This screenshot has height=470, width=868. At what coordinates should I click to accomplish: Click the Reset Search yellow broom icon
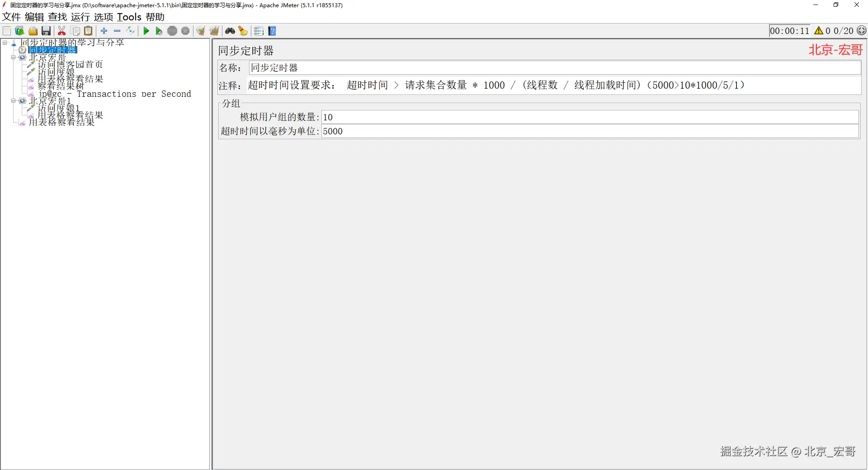243,31
